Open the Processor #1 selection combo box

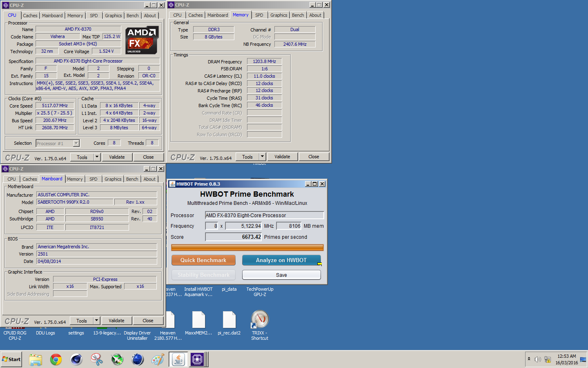[x=58, y=143]
